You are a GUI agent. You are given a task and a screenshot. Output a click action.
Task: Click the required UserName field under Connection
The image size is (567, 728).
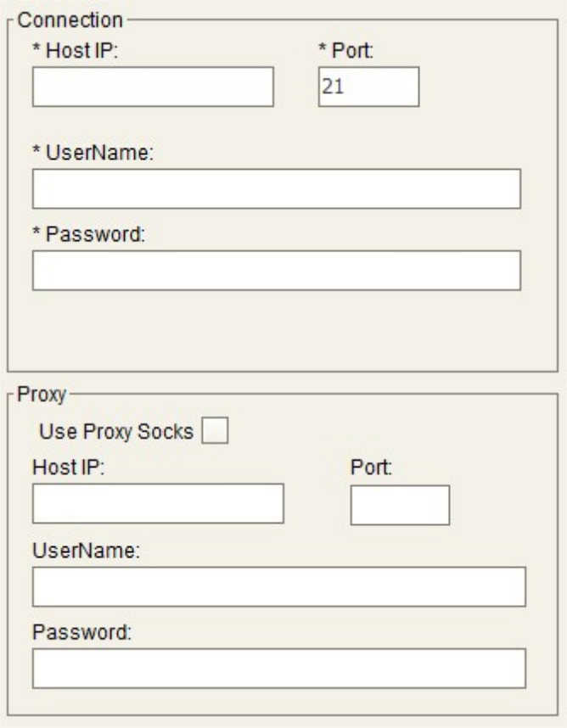pyautogui.click(x=276, y=188)
